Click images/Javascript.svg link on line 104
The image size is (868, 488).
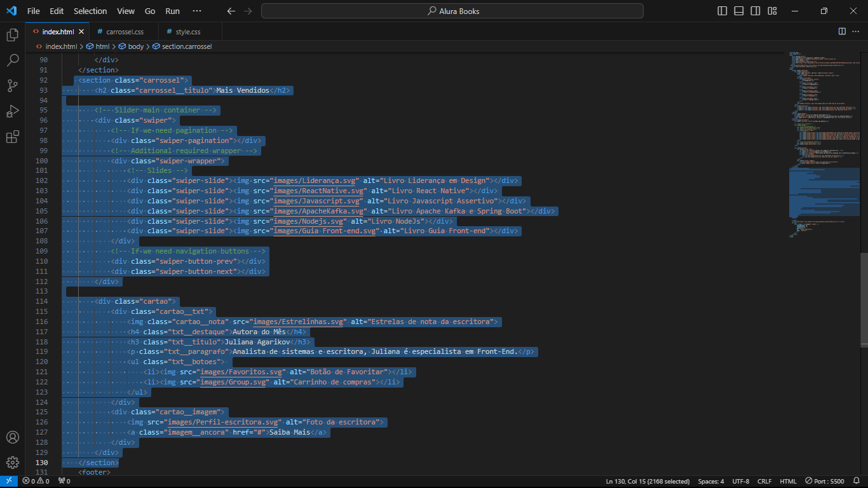(x=318, y=201)
